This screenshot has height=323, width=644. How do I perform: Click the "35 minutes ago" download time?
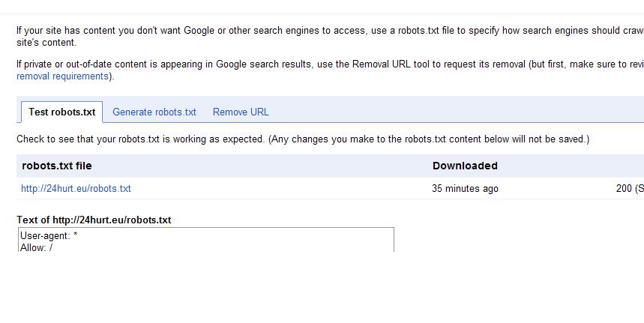coord(465,189)
